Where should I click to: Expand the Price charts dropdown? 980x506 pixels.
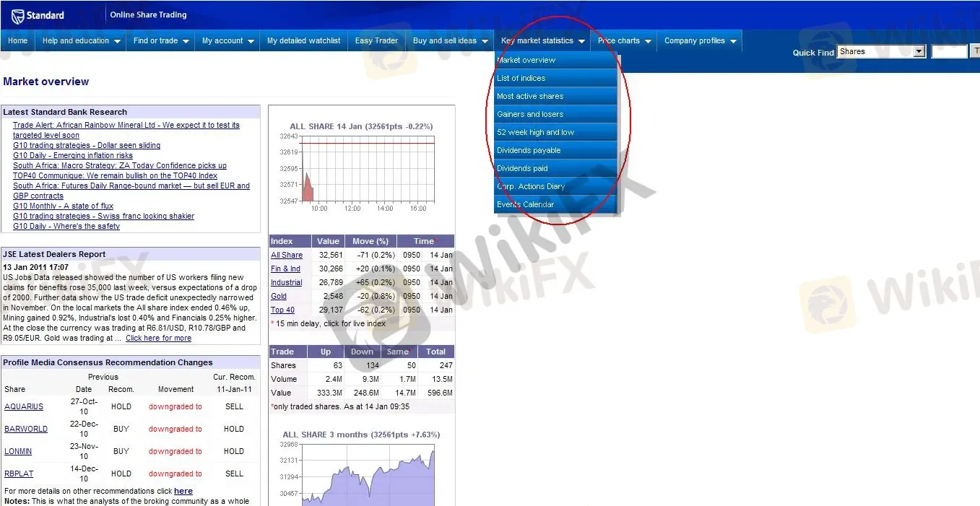[624, 41]
